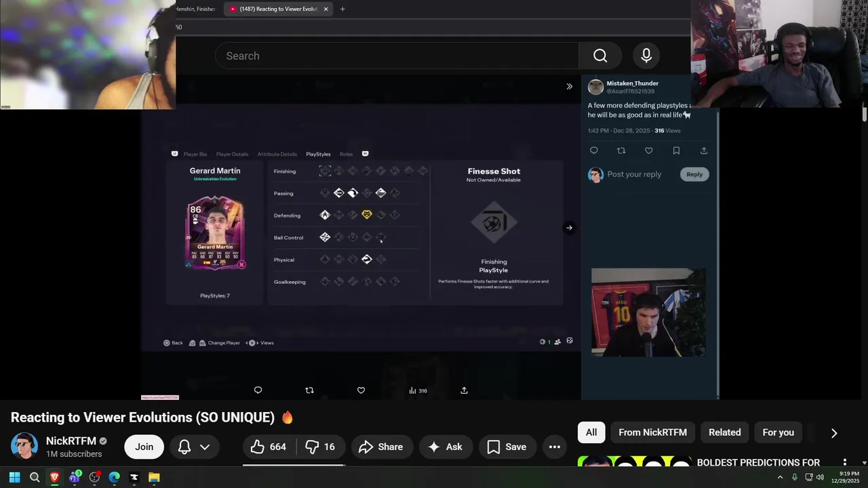Open the NickRTFM channel name link
Viewport: 868px width, 488px height.
pyautogui.click(x=71, y=441)
